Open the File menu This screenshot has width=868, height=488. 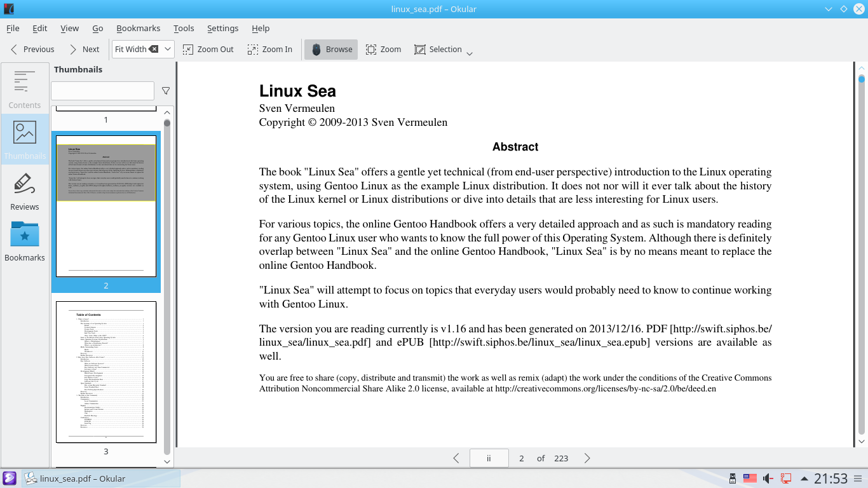[x=13, y=28]
